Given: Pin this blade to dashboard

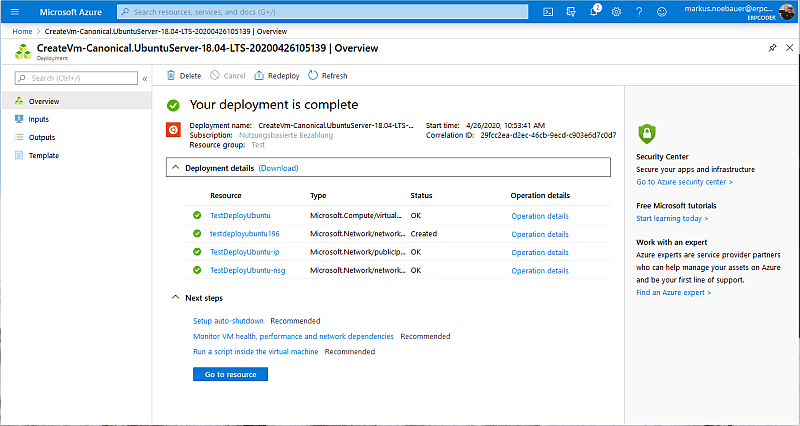Looking at the screenshot, I should (x=772, y=48).
